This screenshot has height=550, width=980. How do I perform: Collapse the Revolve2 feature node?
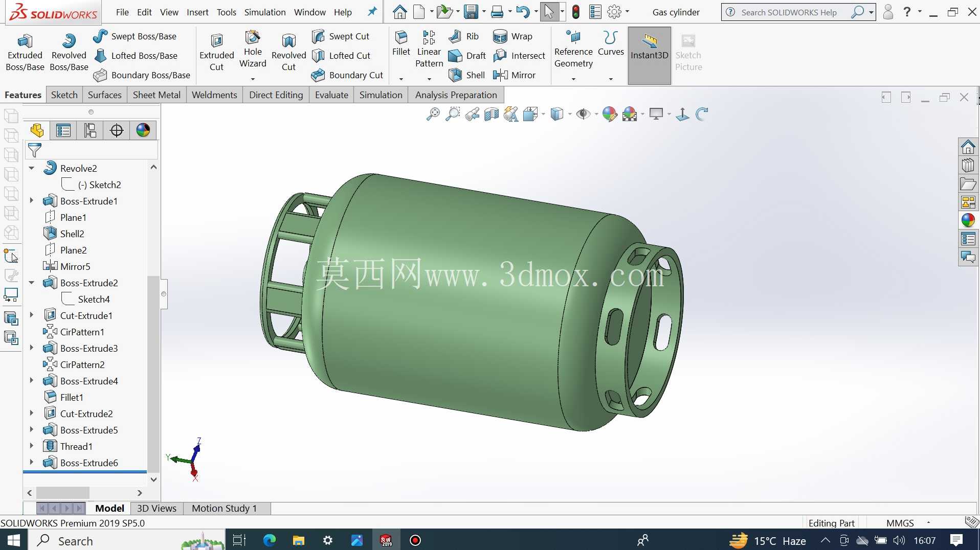32,168
